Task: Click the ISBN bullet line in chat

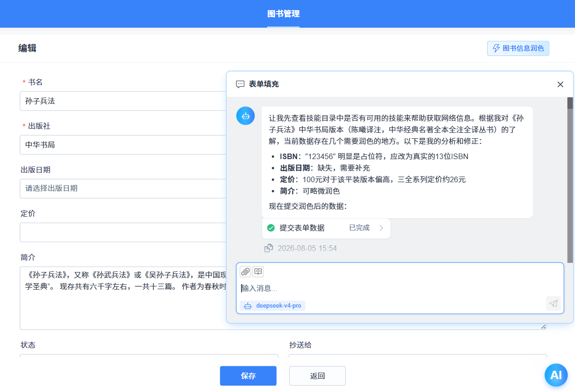Action: [374, 156]
